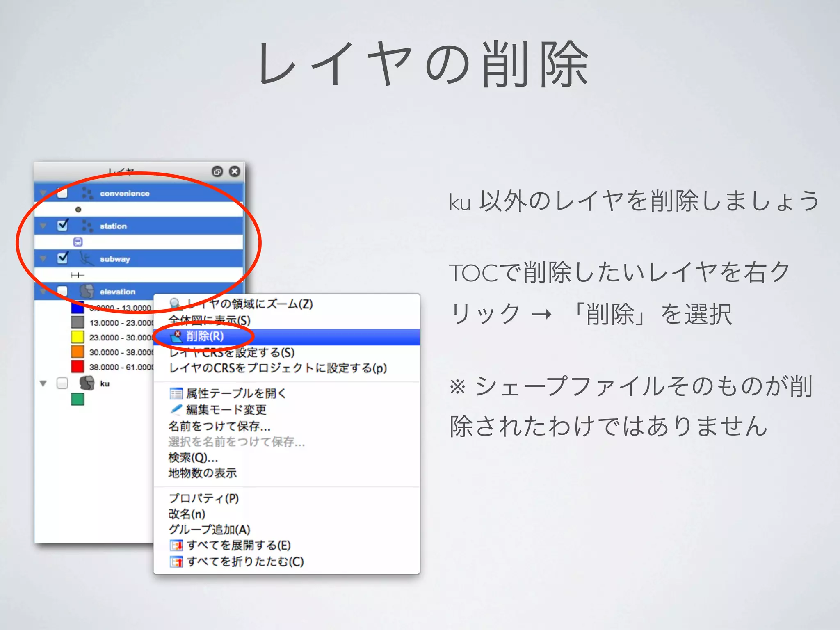This screenshot has height=630, width=840.
Task: Select 地物数の表示 menu entry
Action: pyautogui.click(x=287, y=473)
